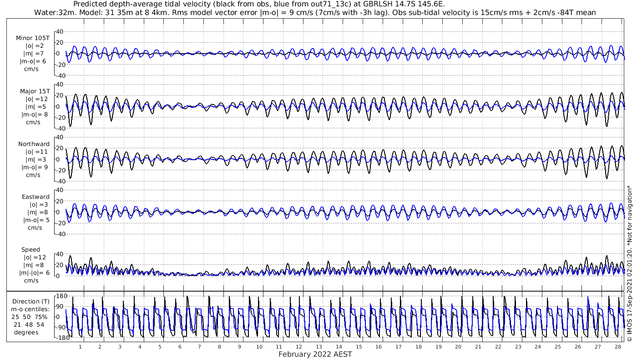
Task: Click the 'Direction (T)' panel label
Action: point(31,301)
